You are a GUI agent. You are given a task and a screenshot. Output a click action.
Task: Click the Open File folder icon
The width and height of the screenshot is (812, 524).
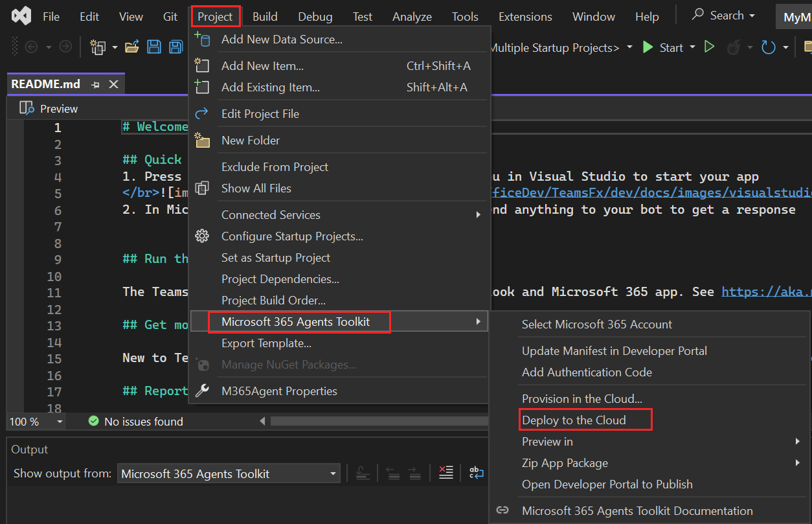coord(132,47)
